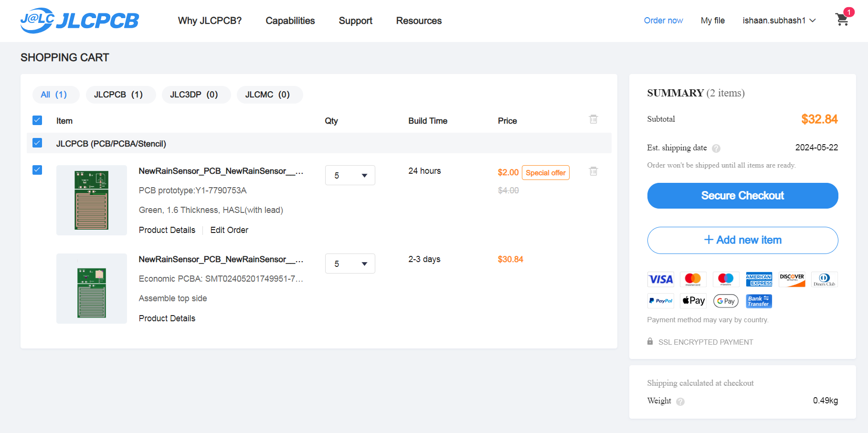This screenshot has height=433, width=868.
Task: Open Product Details for PCB prototype
Action: [x=167, y=230]
